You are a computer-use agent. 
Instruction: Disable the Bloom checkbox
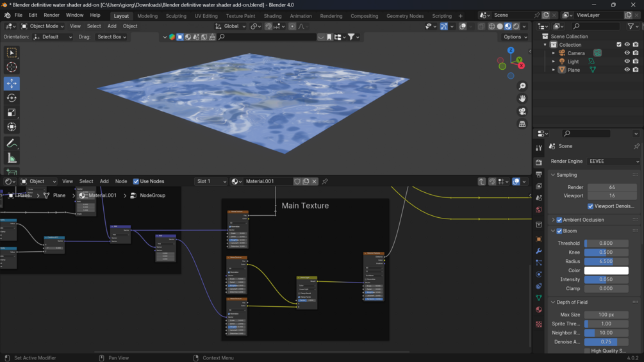pos(559,231)
